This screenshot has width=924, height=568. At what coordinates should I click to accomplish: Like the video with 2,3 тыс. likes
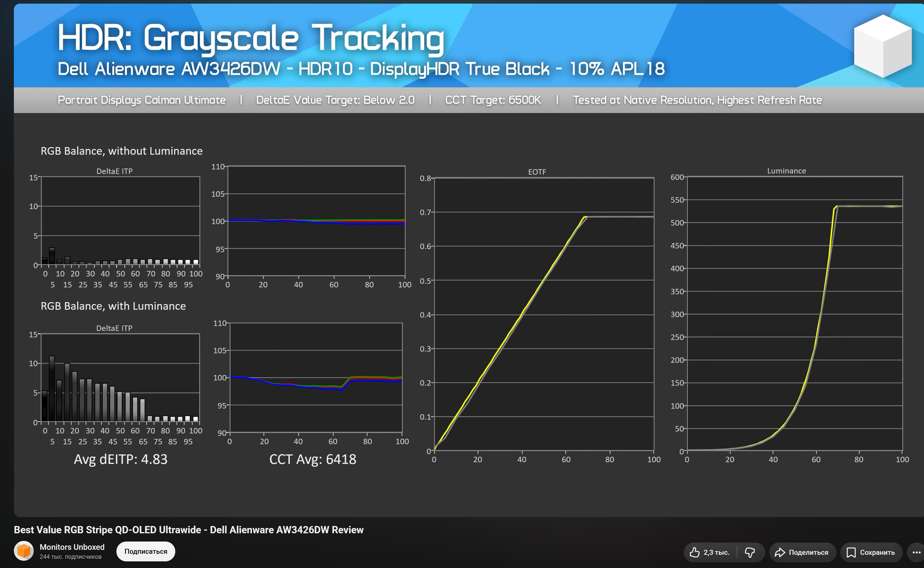click(710, 552)
